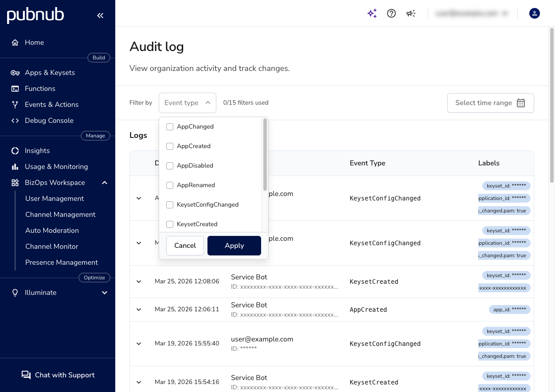
Task: Apply the selected event type filters
Action: click(x=234, y=245)
